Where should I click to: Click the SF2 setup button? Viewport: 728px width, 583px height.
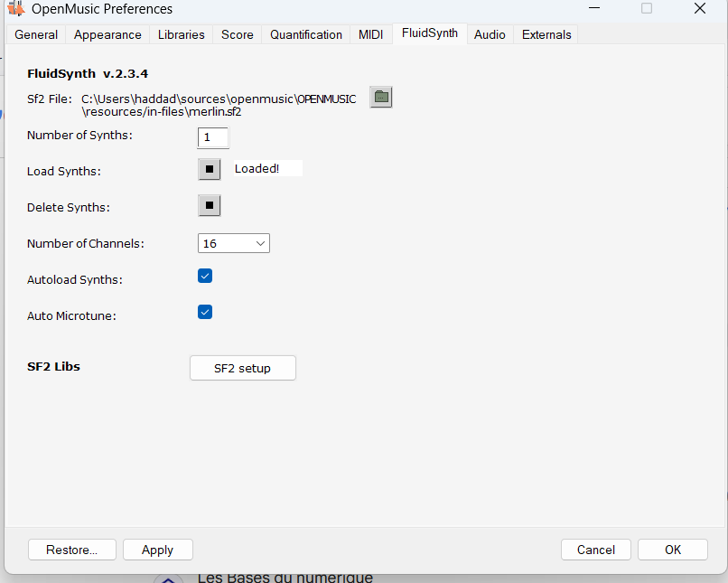click(x=242, y=368)
